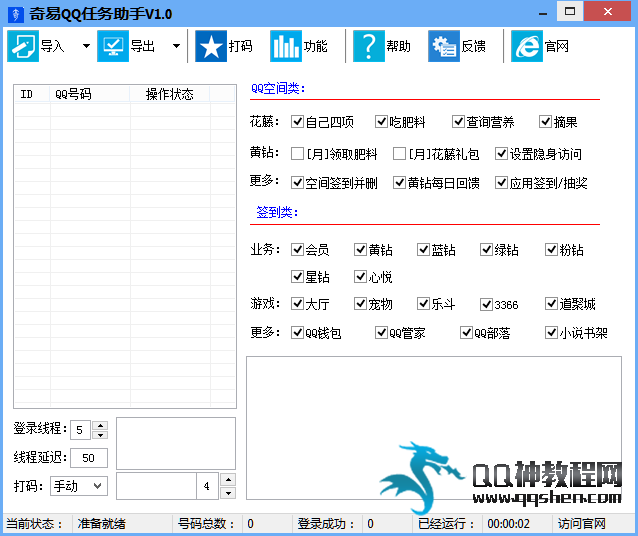Click the 登录线程 number field
638x536 pixels.
[80, 430]
